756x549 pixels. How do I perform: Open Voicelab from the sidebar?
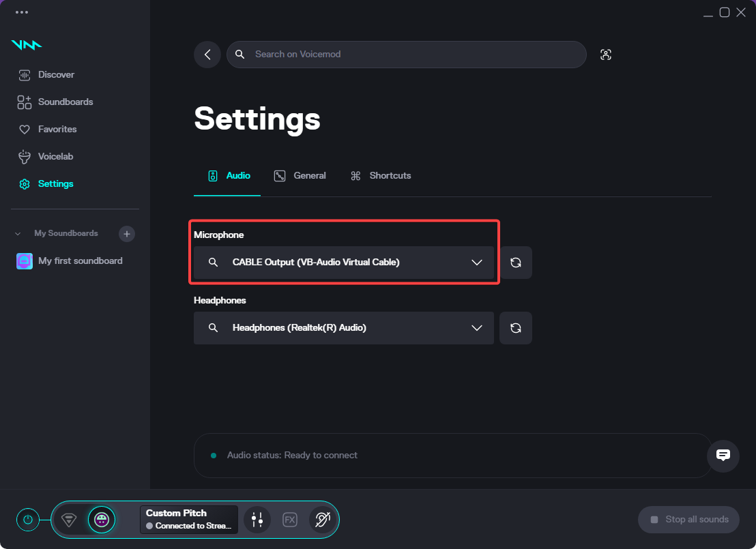(46, 157)
